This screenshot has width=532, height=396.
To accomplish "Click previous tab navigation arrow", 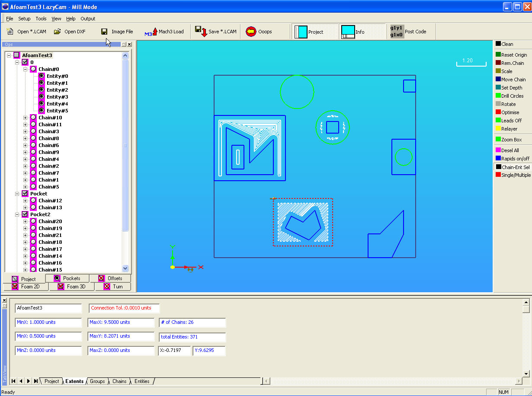I will click(x=21, y=381).
